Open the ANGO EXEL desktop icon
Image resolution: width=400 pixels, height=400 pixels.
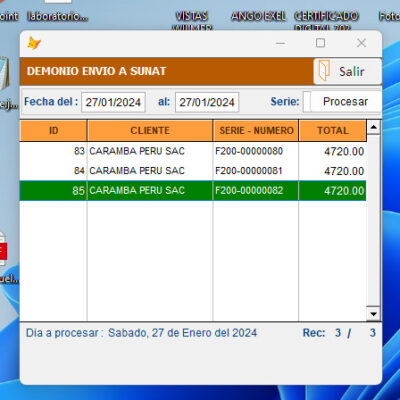point(259,16)
